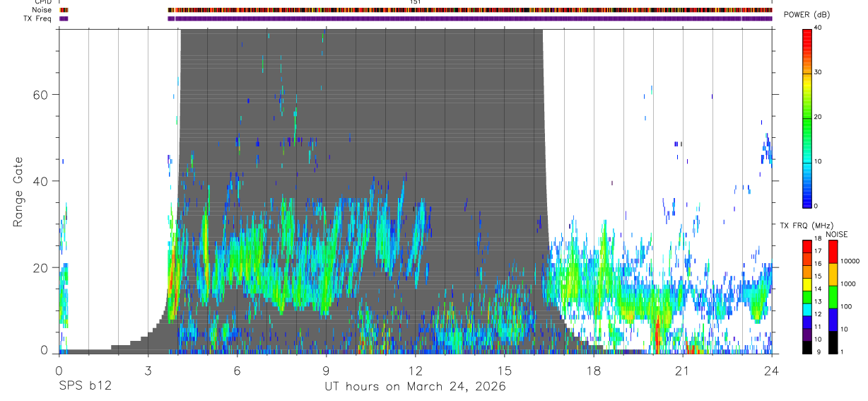Select the 9 MHz label on TX FRQ scale
The image size is (868, 401).
(x=819, y=351)
